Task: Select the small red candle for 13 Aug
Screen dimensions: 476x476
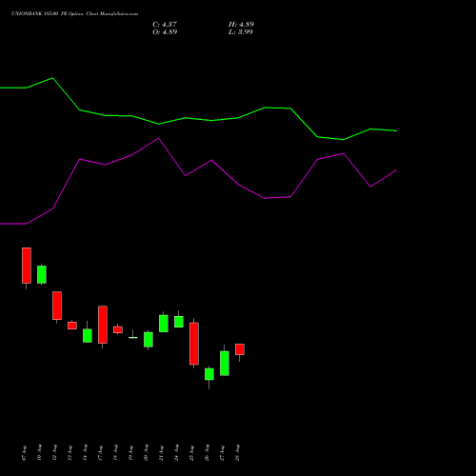Action: (72, 326)
